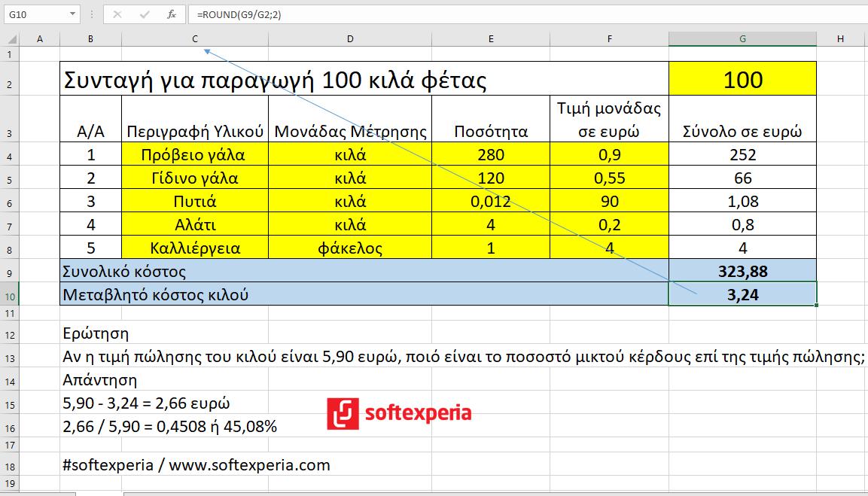The width and height of the screenshot is (868, 496).
Task: Click the three-dot handle beside Name Box
Action: pos(92,14)
